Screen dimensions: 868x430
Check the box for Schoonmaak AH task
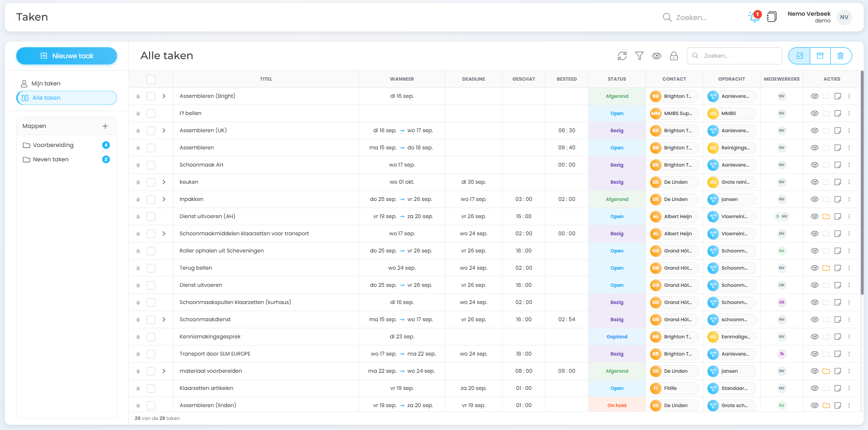(x=151, y=165)
